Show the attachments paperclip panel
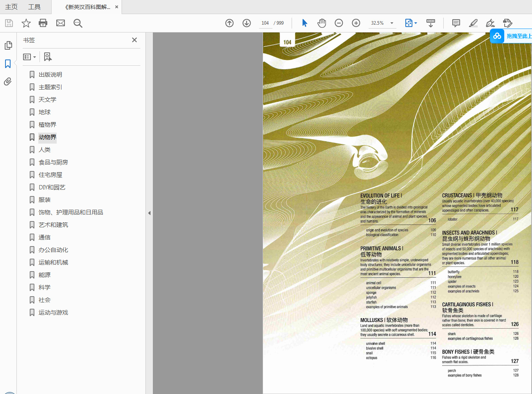The width and height of the screenshot is (532, 394). [8, 81]
